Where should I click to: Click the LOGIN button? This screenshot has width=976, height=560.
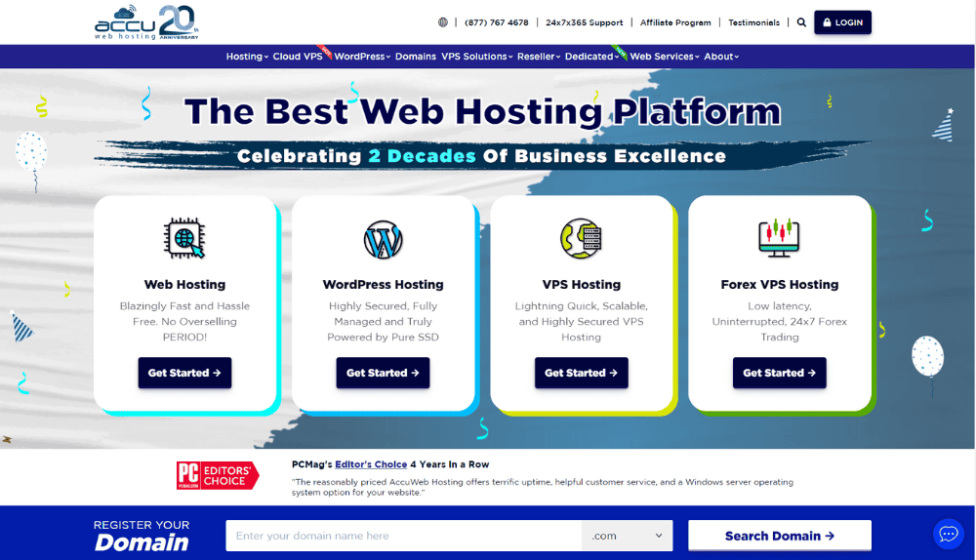843,22
